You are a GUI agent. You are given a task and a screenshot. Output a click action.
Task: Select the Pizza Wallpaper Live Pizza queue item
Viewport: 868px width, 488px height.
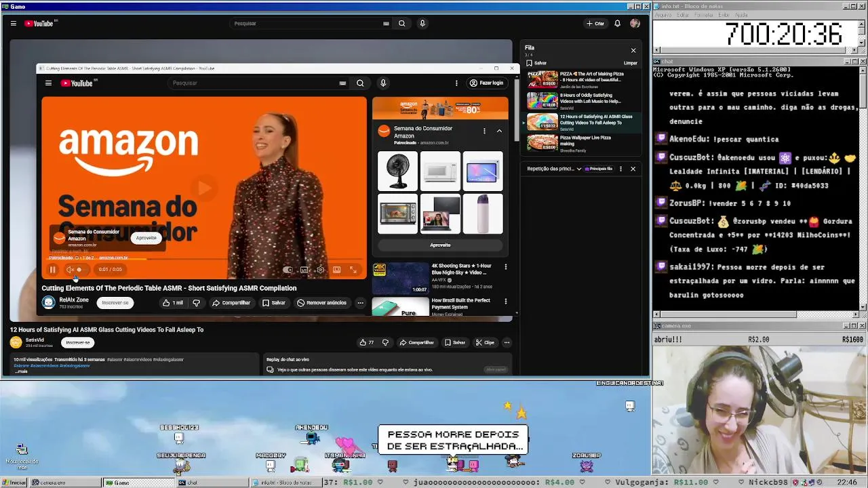coord(582,143)
